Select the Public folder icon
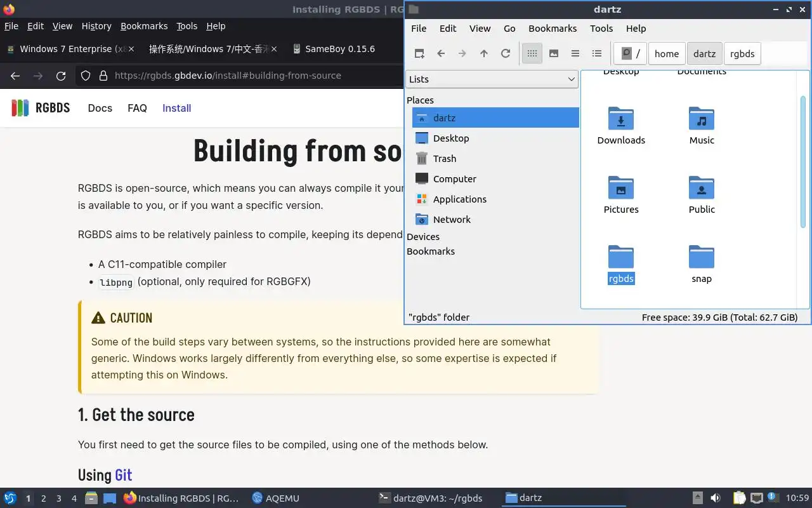Image resolution: width=812 pixels, height=508 pixels. click(702, 188)
